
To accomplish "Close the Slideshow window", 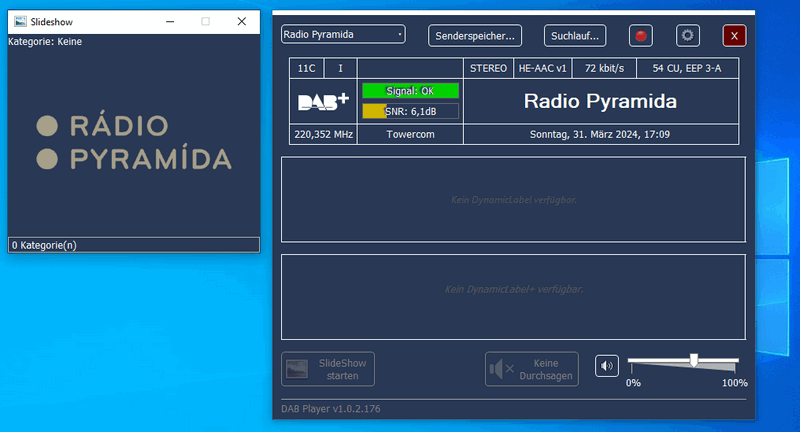I will 242,21.
